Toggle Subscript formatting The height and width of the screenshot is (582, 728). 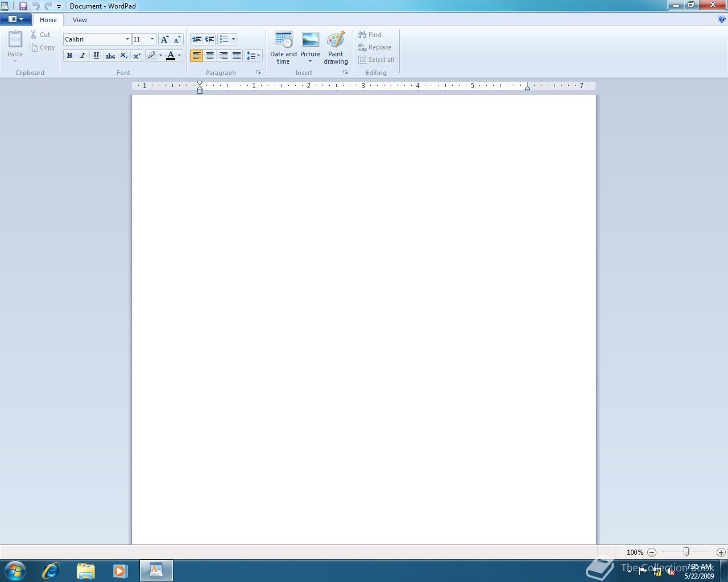point(123,55)
